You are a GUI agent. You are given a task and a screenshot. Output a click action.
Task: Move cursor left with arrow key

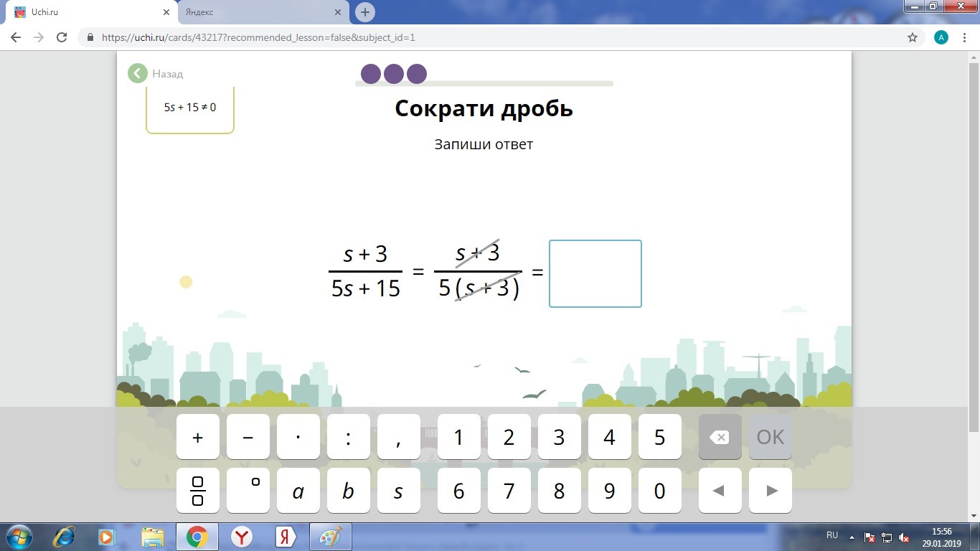[720, 491]
